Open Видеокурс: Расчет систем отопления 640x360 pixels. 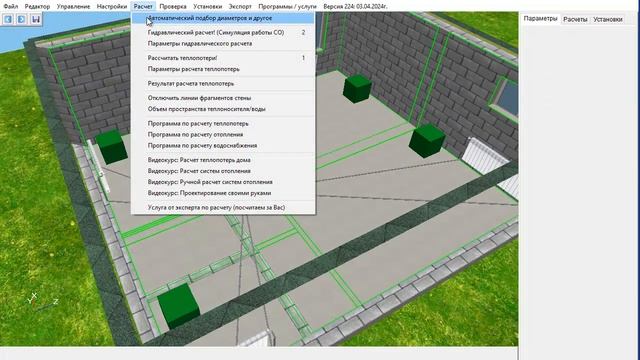223,171
